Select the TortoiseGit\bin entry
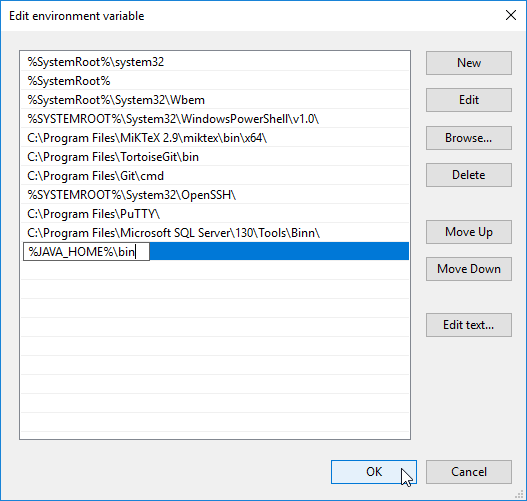The image size is (527, 501). [x=215, y=157]
